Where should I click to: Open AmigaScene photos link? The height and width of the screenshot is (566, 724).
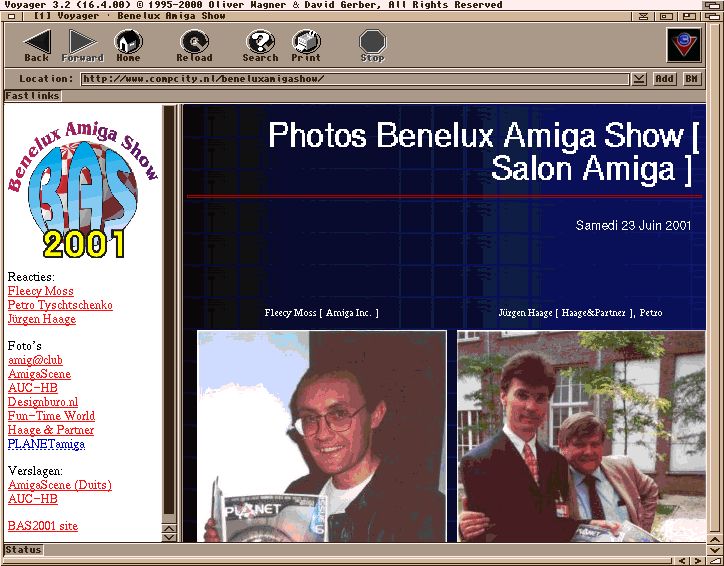(39, 374)
